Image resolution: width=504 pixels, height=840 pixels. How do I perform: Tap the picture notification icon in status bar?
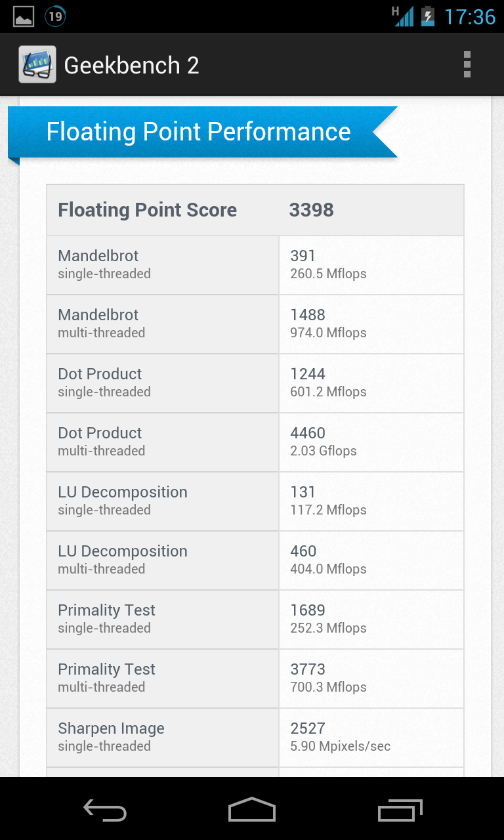click(24, 16)
